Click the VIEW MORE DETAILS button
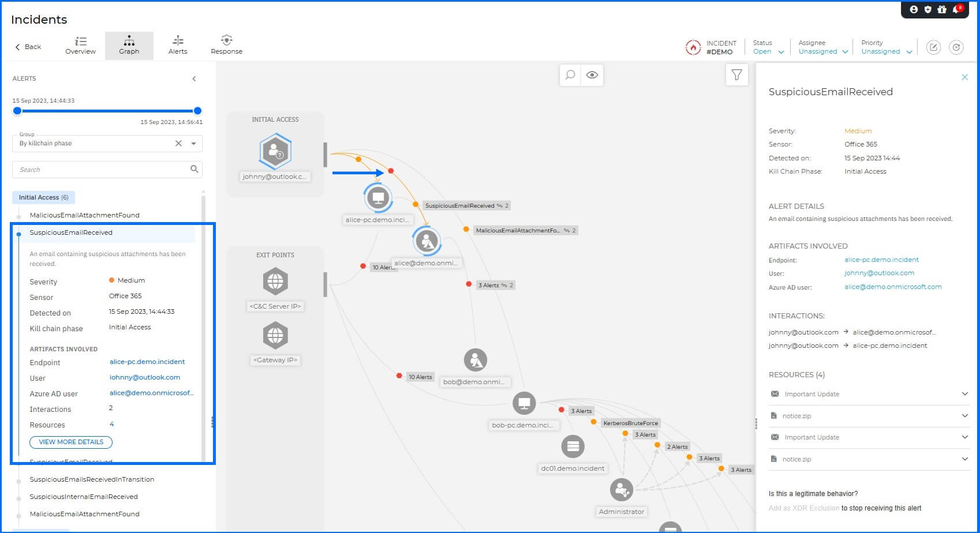Screen dimensions: 980x533 tap(70, 442)
